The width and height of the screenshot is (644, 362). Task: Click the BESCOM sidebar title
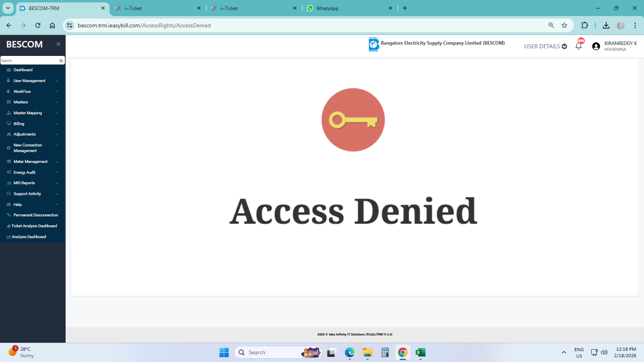point(25,44)
